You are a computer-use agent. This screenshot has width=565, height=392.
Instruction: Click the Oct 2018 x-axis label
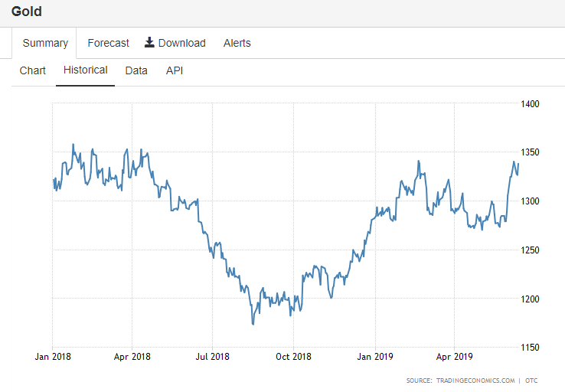tap(293, 357)
